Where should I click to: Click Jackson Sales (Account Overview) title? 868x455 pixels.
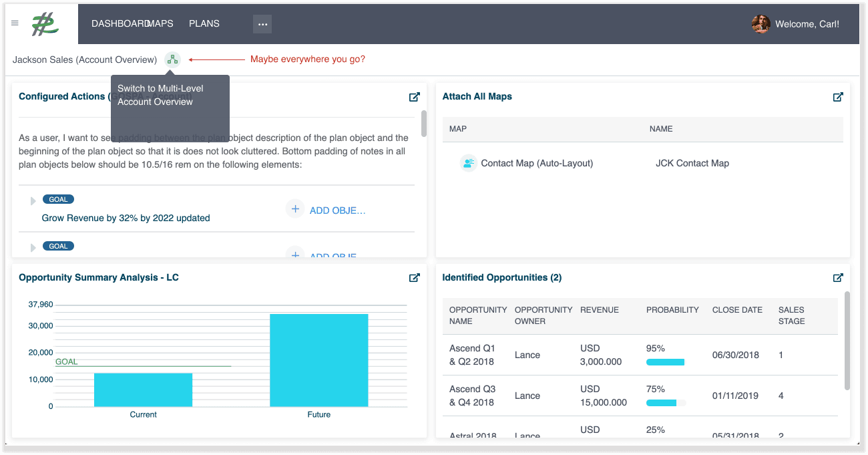point(85,59)
